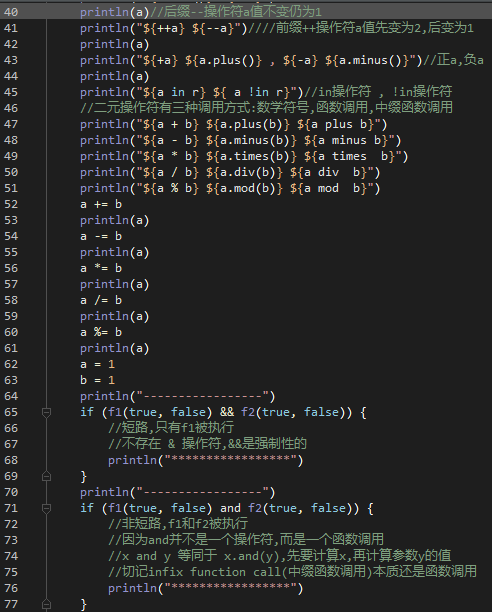Click comment about 'x.and(y)' on line 74
492x612 pixels.
pos(280,556)
